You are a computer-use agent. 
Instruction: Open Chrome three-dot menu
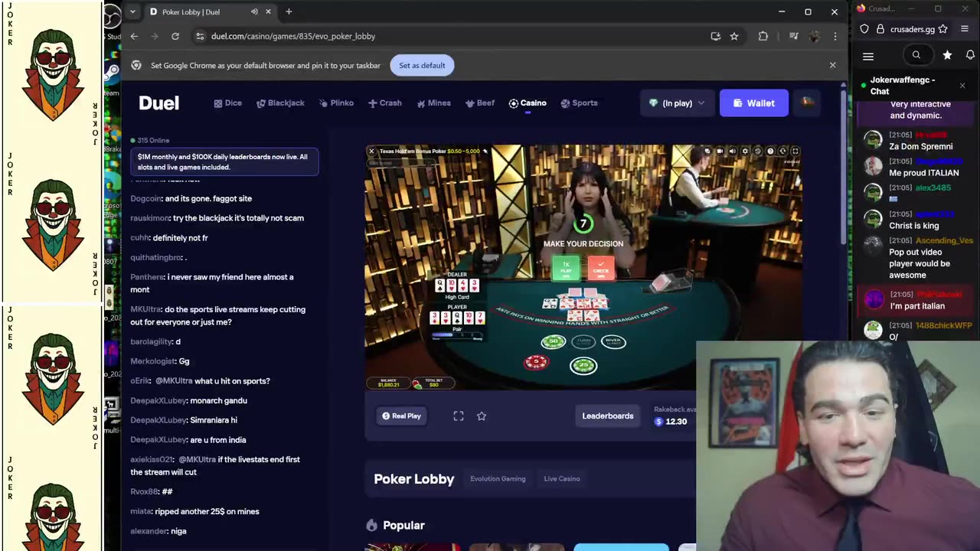(x=835, y=36)
